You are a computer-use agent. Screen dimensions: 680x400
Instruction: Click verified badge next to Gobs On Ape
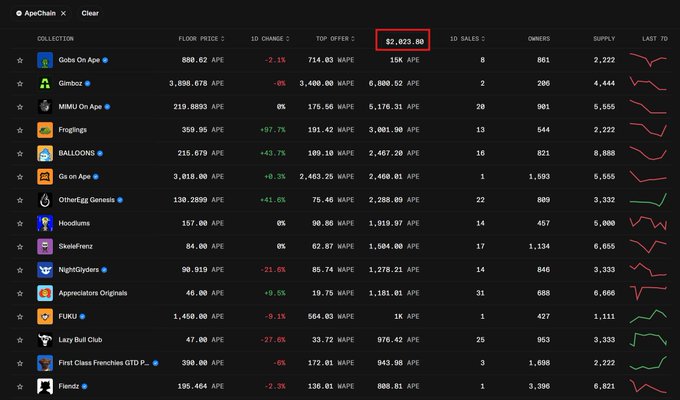105,60
